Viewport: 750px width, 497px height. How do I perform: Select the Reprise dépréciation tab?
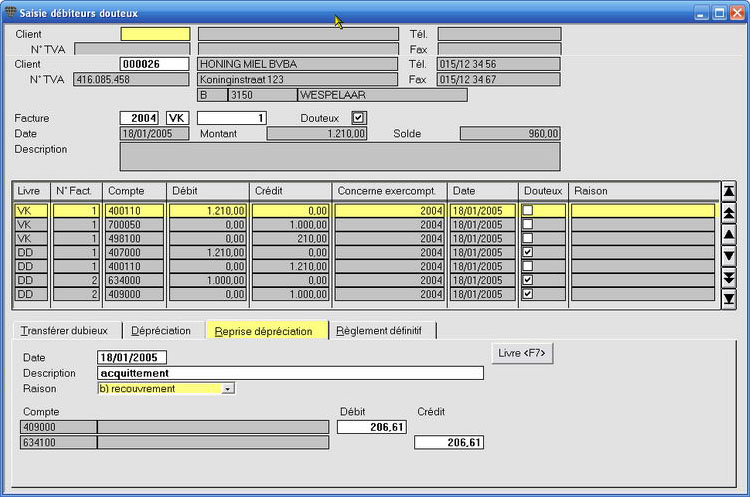267,331
